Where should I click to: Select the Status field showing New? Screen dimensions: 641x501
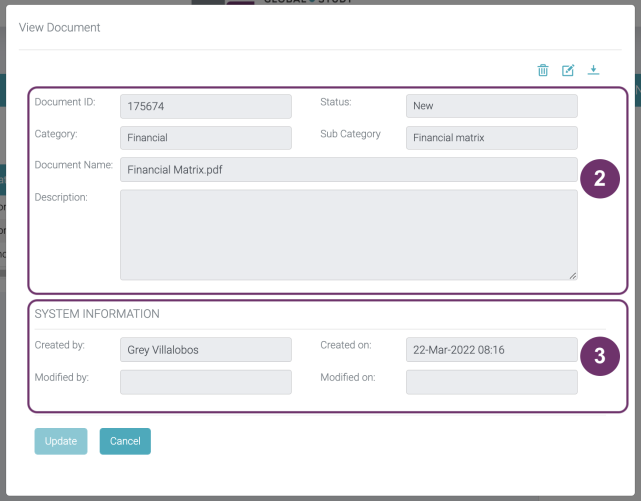point(491,106)
